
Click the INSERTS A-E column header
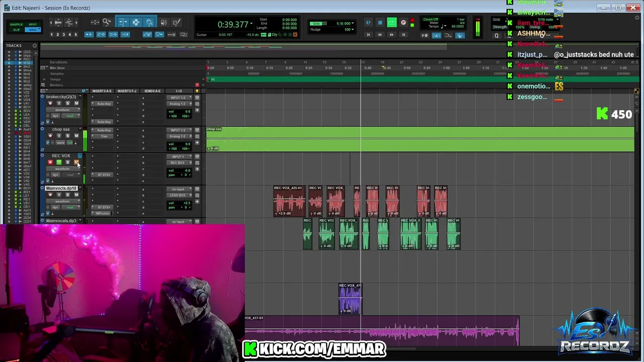102,91
